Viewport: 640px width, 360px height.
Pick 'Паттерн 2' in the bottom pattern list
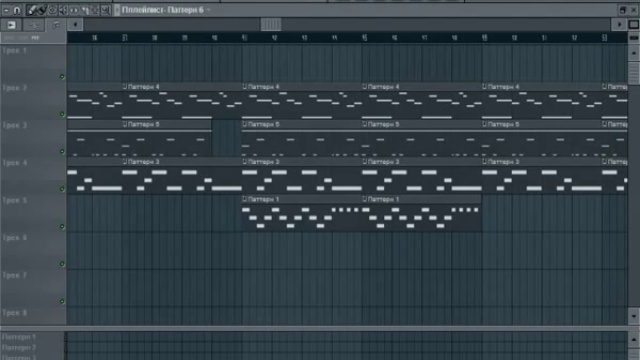coord(19,348)
